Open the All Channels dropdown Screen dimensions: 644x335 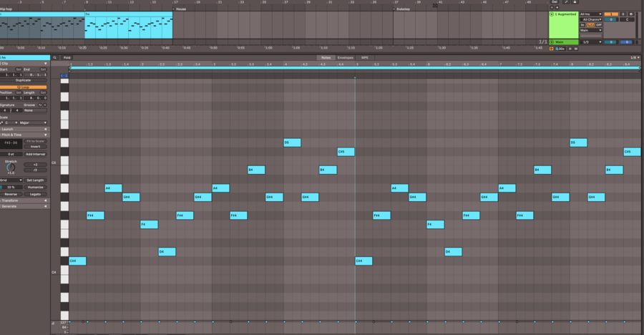pos(590,20)
